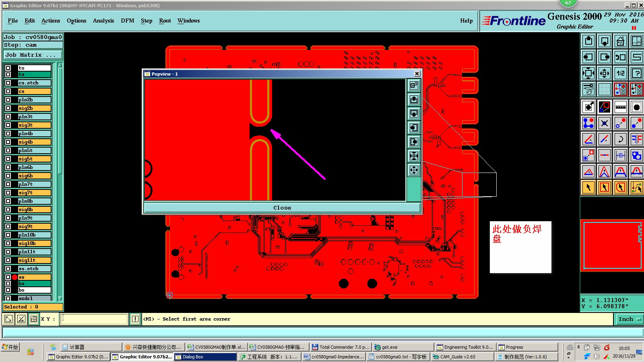This screenshot has height=362, width=644.
Task: Switch to Dialog Box taskbar item
Action: point(205,357)
